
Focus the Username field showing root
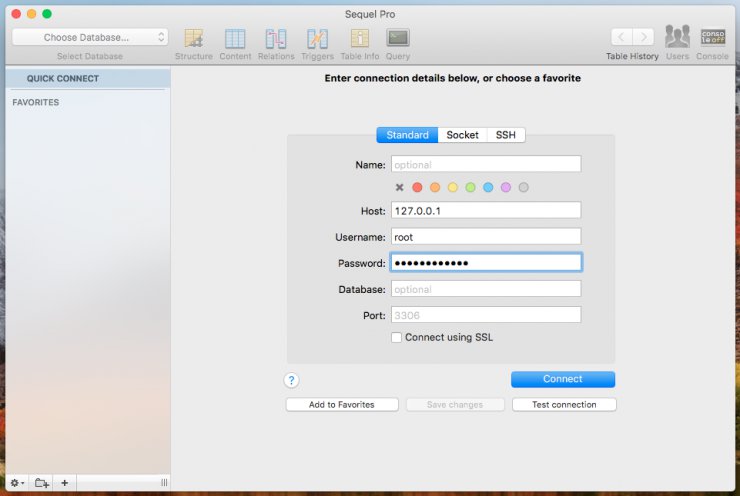pyautogui.click(x=486, y=236)
